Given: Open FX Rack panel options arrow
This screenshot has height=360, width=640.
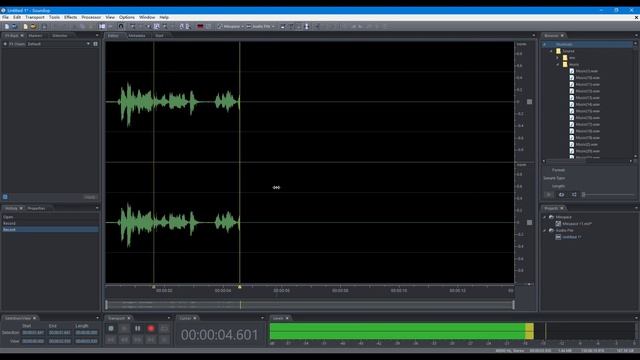Looking at the screenshot, I should (x=97, y=36).
